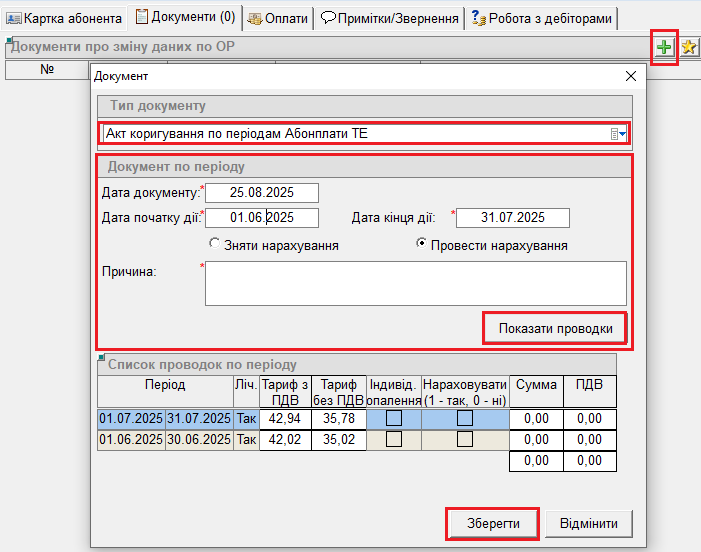Click the green plus add document icon

[664, 47]
